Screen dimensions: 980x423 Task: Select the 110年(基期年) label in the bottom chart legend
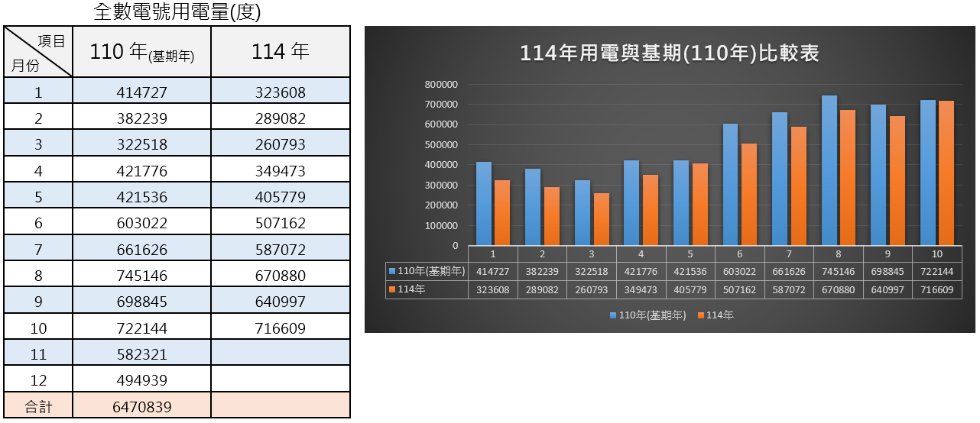coord(652,315)
